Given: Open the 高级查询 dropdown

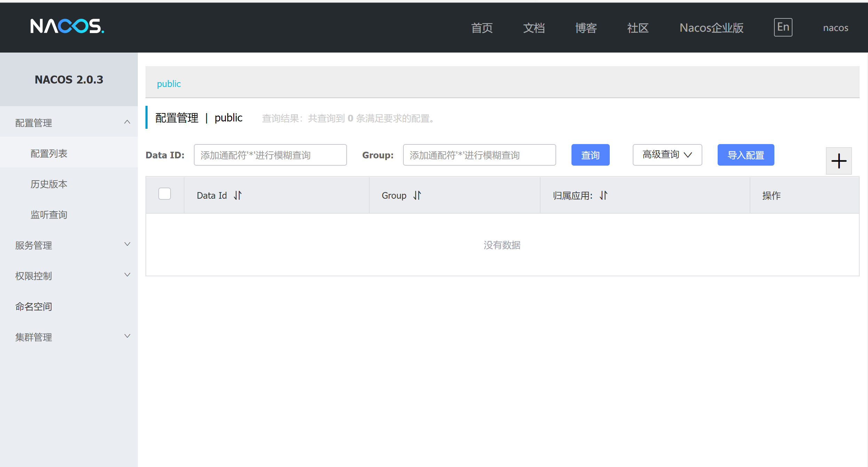Looking at the screenshot, I should (667, 155).
